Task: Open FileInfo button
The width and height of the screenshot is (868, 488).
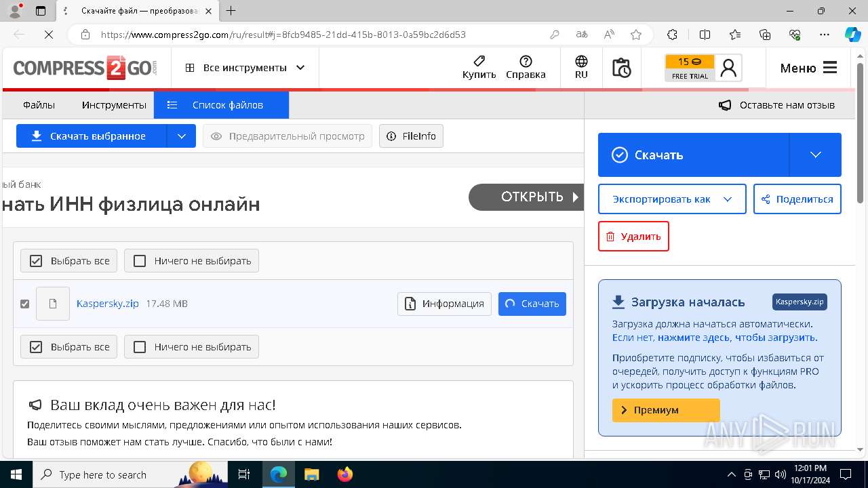Action: click(x=411, y=136)
